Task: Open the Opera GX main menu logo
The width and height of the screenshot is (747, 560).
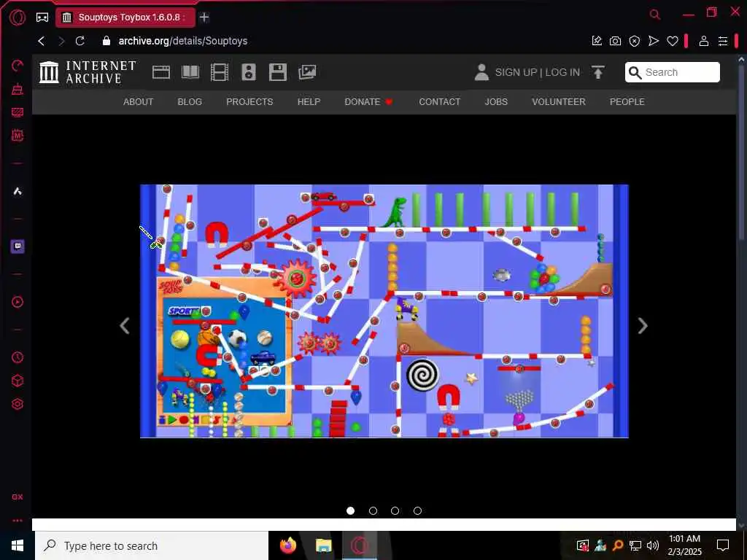Action: (x=18, y=17)
